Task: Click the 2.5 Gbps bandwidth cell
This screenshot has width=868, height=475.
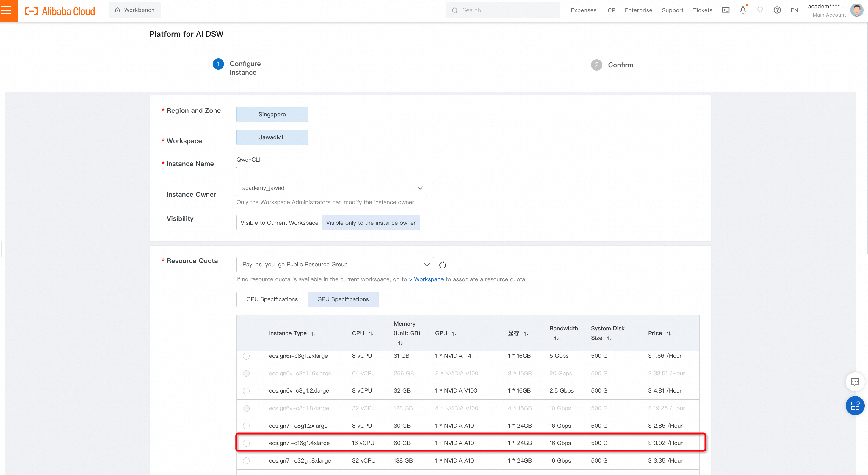Action: (561, 391)
